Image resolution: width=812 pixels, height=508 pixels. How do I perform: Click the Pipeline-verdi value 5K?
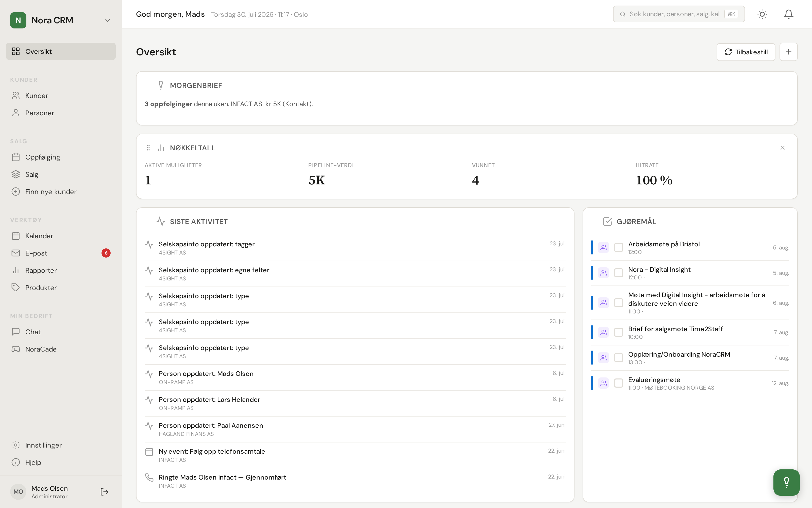click(x=317, y=180)
